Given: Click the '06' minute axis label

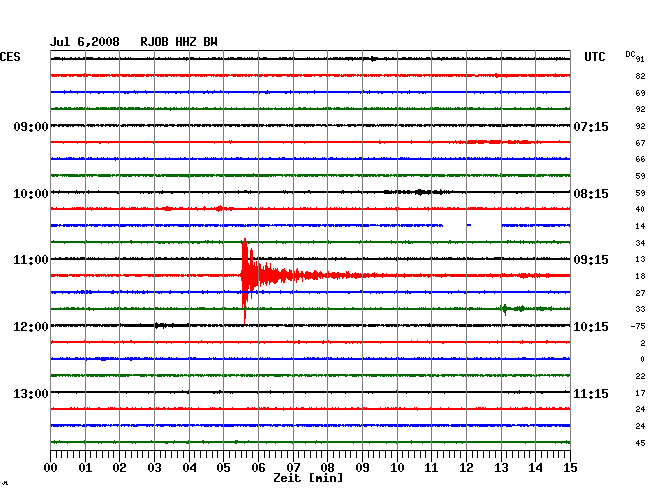Looking at the screenshot, I should (258, 468).
